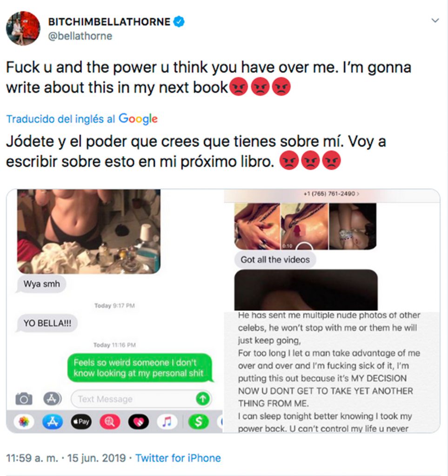Screen dimensions: 448x476
Task: Tap the Digital Touch heart icon
Action: [x=139, y=422]
